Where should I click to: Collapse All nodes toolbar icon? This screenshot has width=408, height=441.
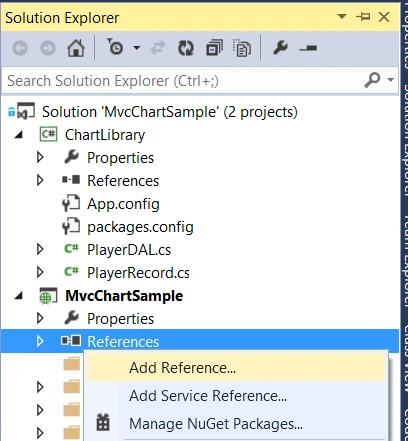[214, 48]
